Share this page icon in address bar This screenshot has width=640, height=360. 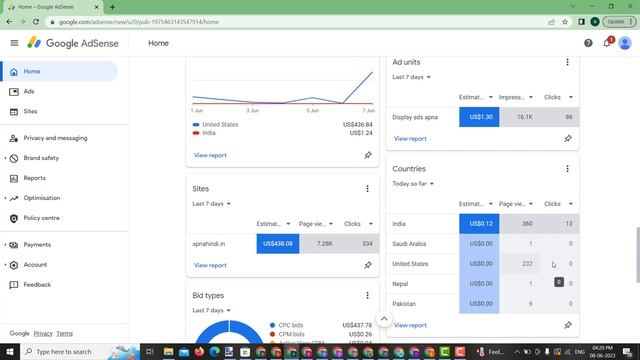pyautogui.click(x=551, y=22)
